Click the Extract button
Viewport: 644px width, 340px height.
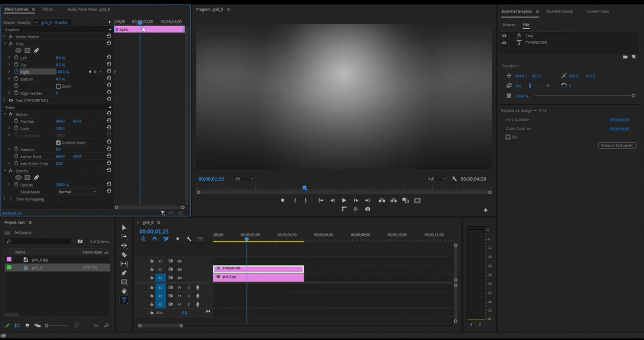pyautogui.click(x=393, y=200)
